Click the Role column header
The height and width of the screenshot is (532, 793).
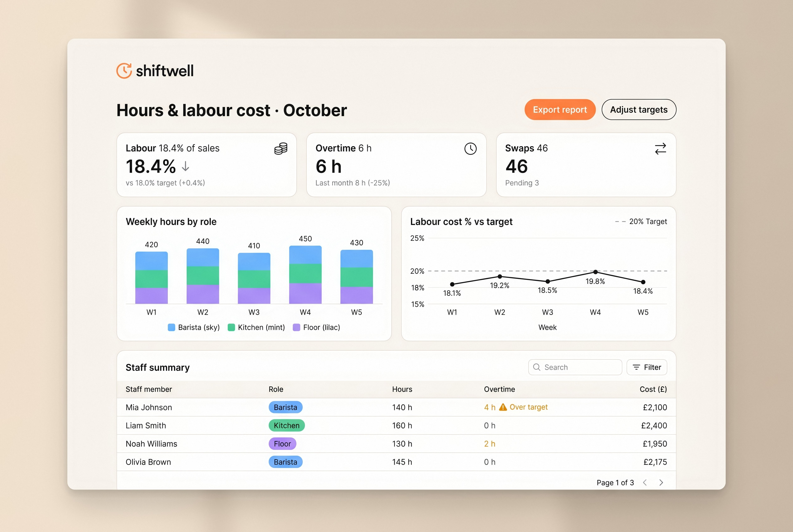[x=276, y=389]
